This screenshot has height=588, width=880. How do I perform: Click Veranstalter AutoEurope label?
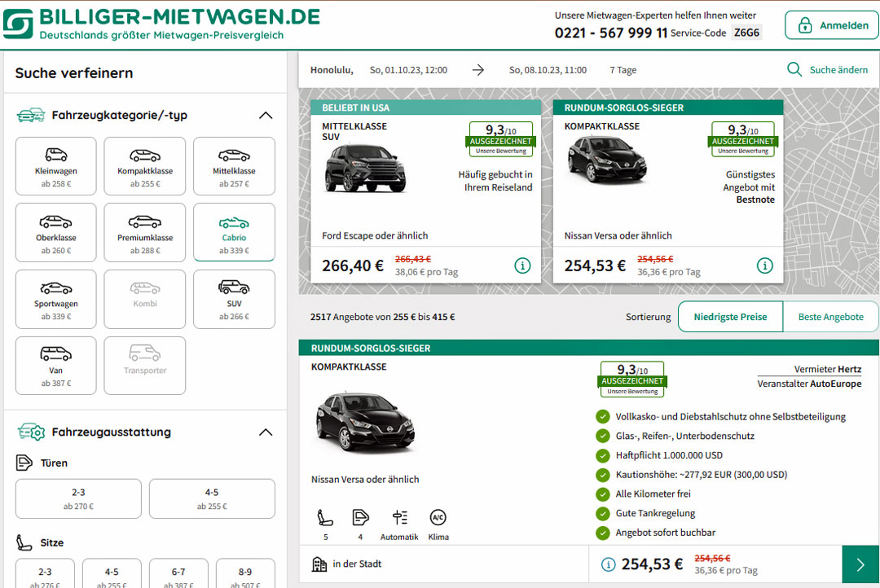809,384
